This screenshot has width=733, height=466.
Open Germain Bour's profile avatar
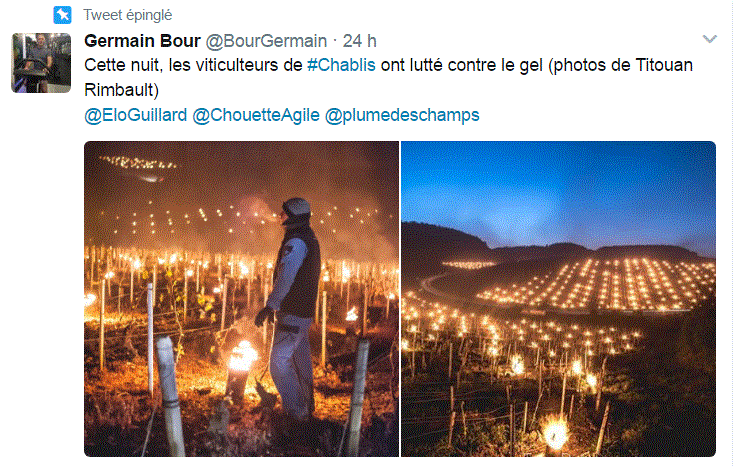point(41,63)
